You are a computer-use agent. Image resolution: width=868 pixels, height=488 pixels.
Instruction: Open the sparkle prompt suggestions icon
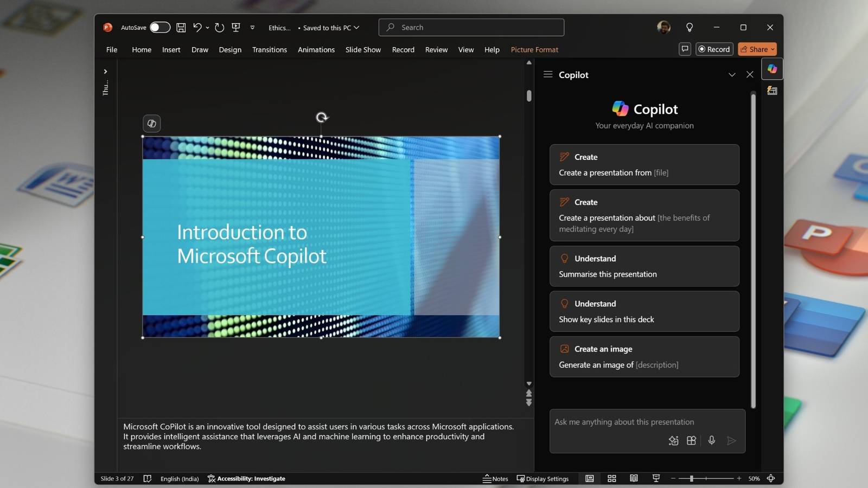(673, 441)
